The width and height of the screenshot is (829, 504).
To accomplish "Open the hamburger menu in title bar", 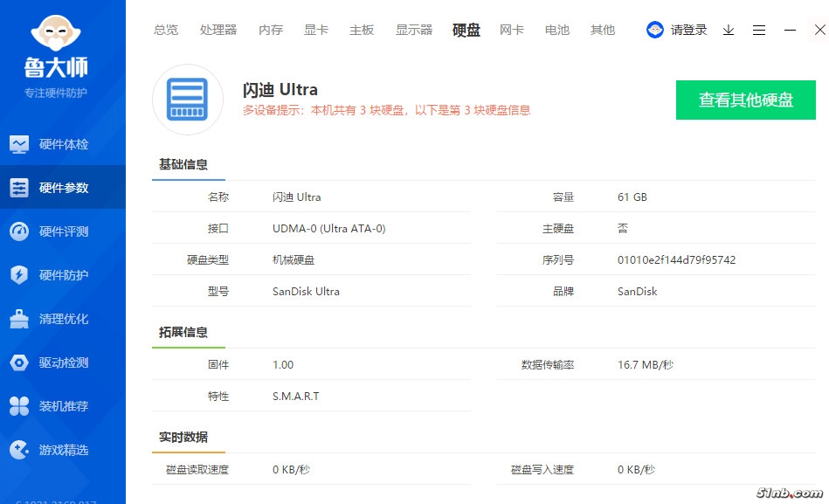I will click(759, 30).
